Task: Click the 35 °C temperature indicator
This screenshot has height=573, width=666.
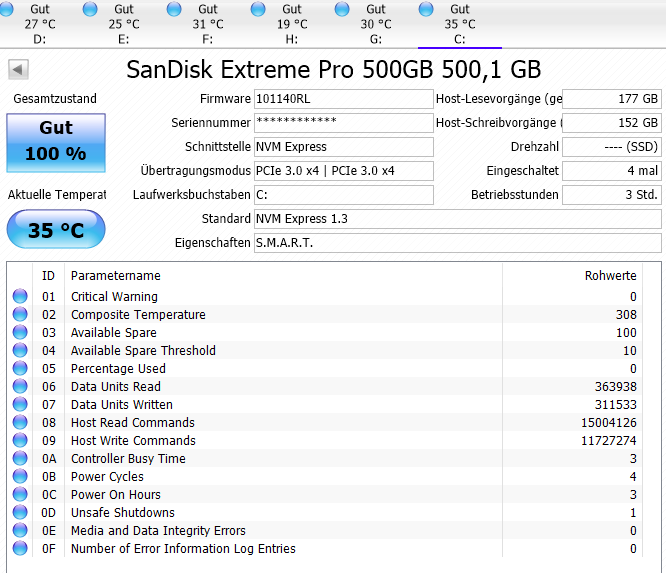Action: pyautogui.click(x=56, y=229)
